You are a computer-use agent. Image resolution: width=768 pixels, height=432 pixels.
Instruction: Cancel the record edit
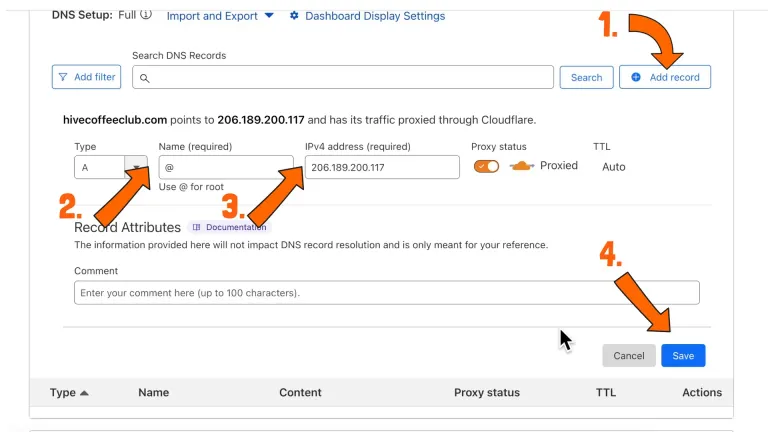point(628,355)
